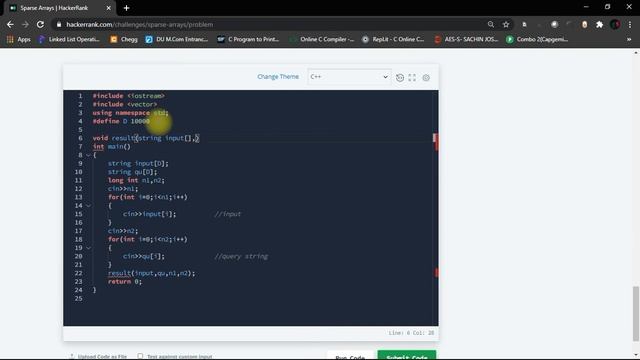Viewport: 640px width, 360px height.
Task: Click the page vertical scrollbar thumb
Action: (636, 313)
